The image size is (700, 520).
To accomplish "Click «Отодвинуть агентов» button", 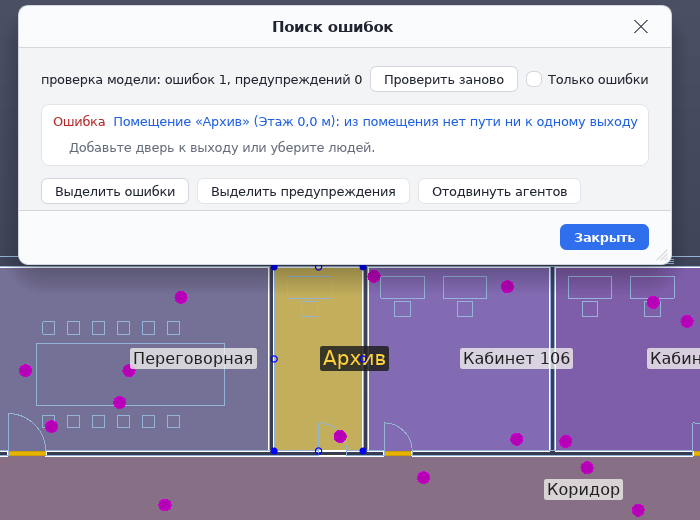I will (x=499, y=191).
